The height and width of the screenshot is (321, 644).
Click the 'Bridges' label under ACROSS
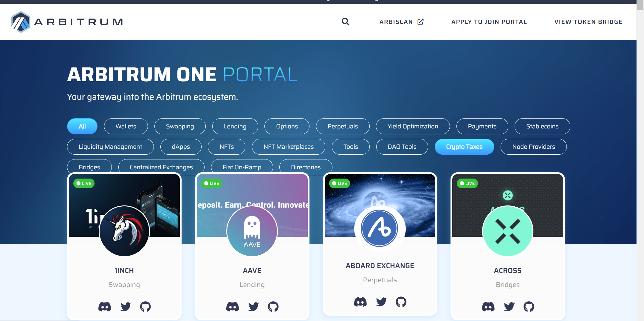point(508,285)
